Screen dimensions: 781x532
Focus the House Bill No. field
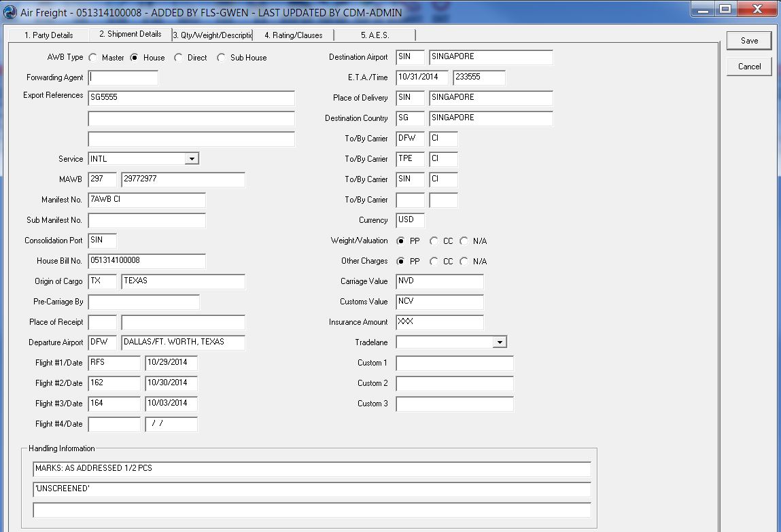point(146,261)
